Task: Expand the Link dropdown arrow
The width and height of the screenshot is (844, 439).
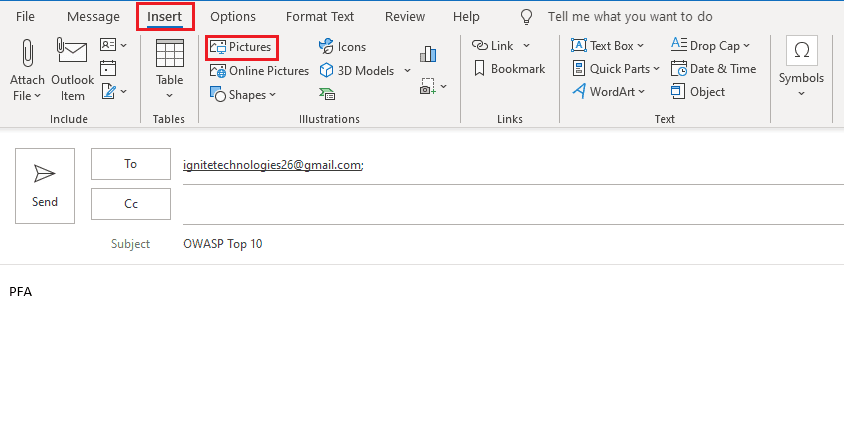Action: [526, 46]
